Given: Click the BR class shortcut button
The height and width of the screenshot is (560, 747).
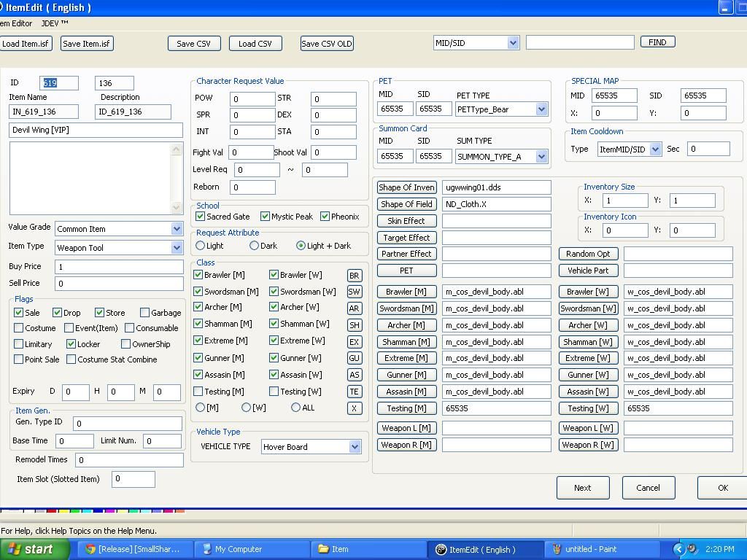Looking at the screenshot, I should 354,276.
